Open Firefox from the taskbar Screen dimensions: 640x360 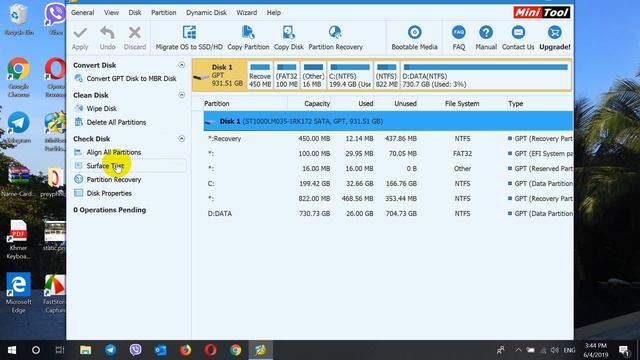(185, 350)
